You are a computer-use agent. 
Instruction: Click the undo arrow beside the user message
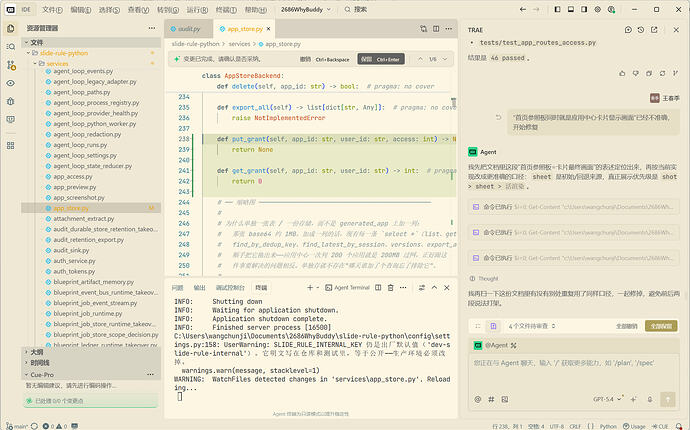point(499,118)
